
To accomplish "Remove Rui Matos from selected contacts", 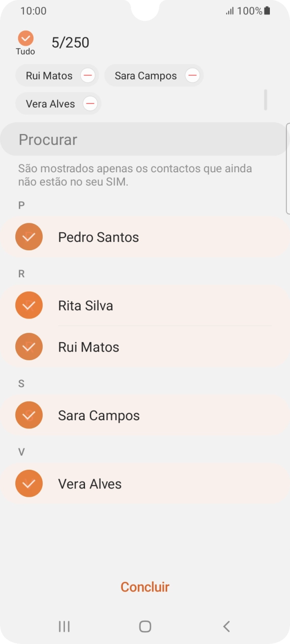I will pos(88,75).
